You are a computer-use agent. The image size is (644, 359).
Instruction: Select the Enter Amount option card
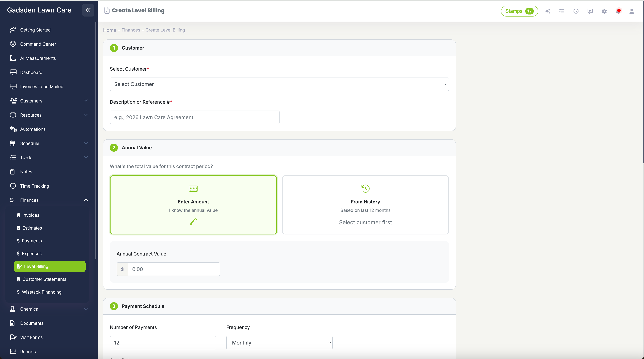(x=193, y=205)
